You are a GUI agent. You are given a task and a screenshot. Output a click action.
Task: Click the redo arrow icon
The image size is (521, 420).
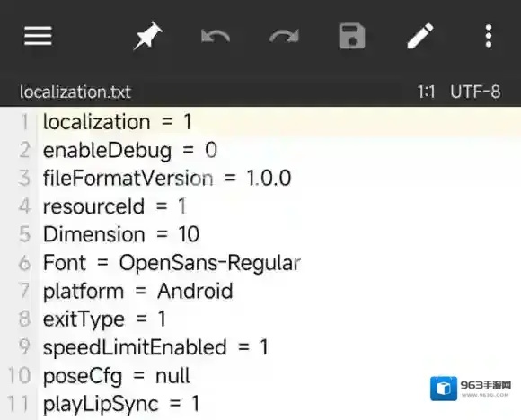284,36
